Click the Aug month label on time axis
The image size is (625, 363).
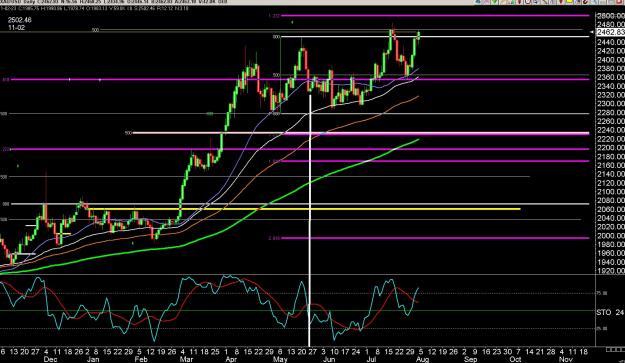[423, 359]
